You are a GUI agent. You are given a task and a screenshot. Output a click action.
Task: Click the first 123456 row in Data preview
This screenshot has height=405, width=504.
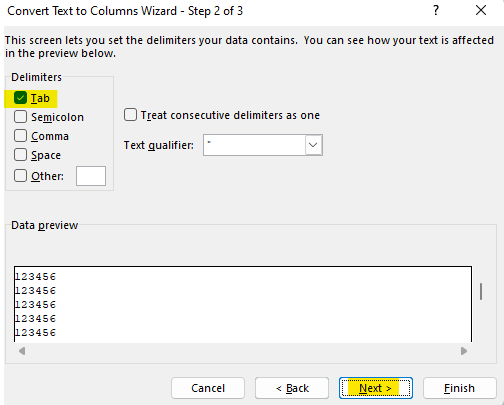pos(35,277)
